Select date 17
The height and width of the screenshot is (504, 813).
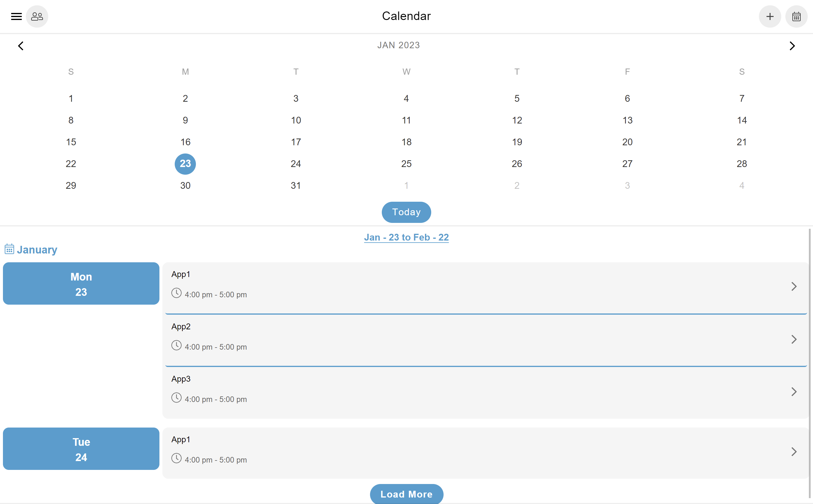[x=296, y=142]
